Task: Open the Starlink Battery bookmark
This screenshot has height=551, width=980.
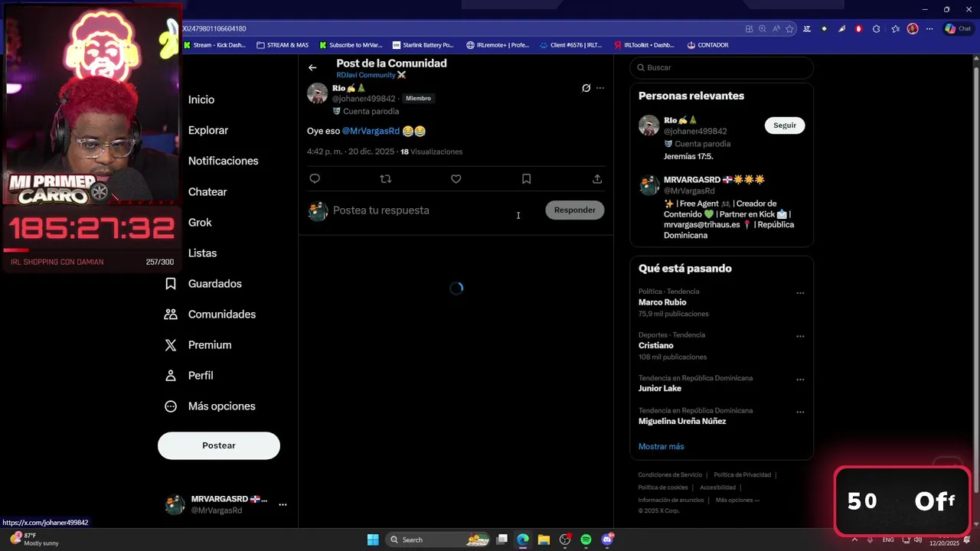Action: (423, 45)
